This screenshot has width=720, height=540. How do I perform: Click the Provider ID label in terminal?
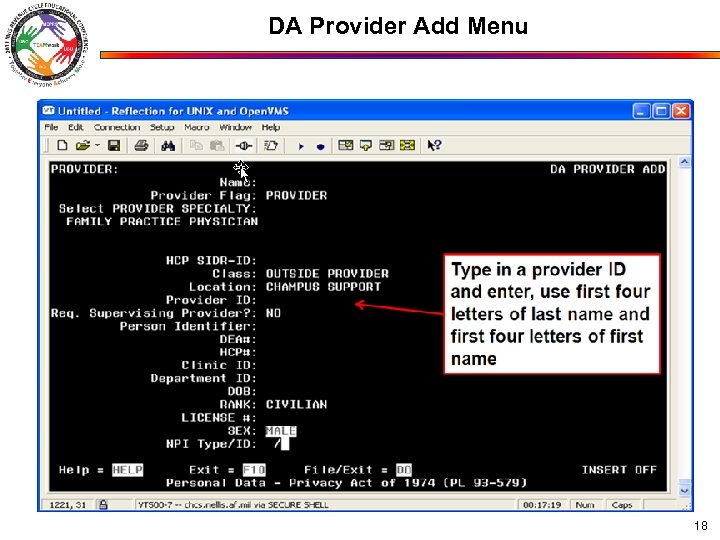(x=211, y=300)
